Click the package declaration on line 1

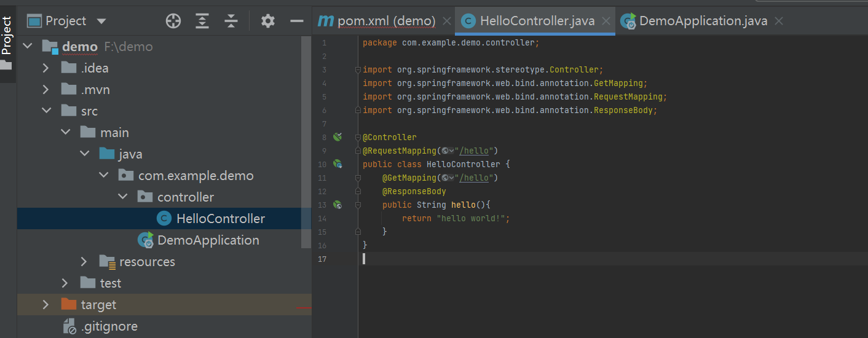(x=451, y=43)
